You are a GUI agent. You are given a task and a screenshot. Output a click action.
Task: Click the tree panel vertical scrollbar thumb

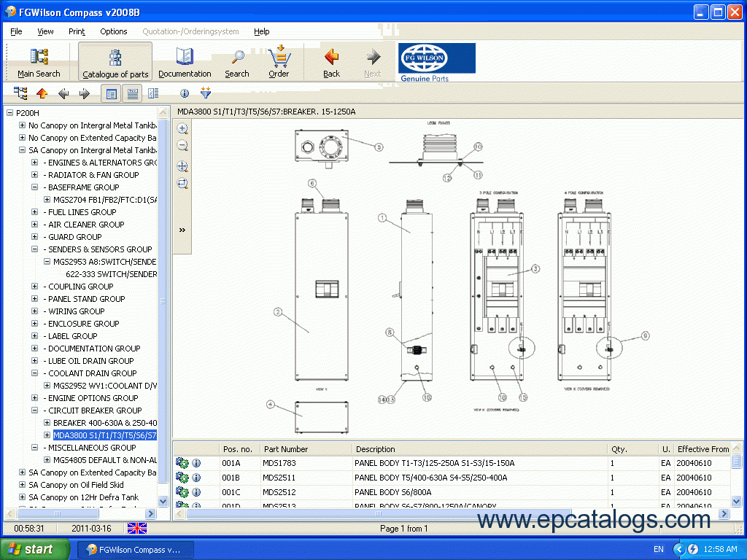[163, 301]
